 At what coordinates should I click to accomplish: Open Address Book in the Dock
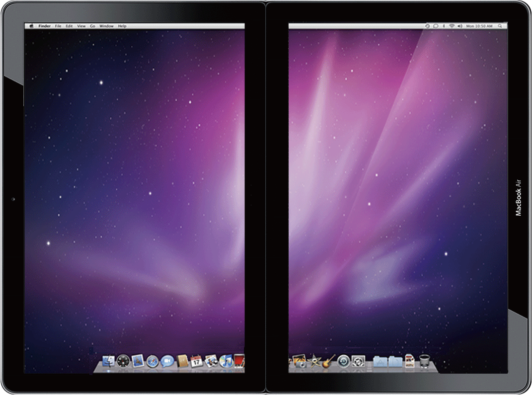(182, 361)
